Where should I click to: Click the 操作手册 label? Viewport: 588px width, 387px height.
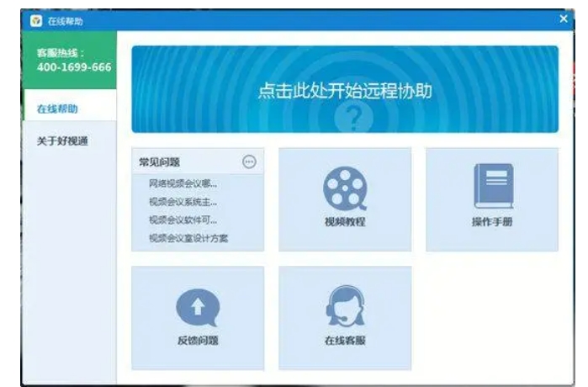(492, 221)
